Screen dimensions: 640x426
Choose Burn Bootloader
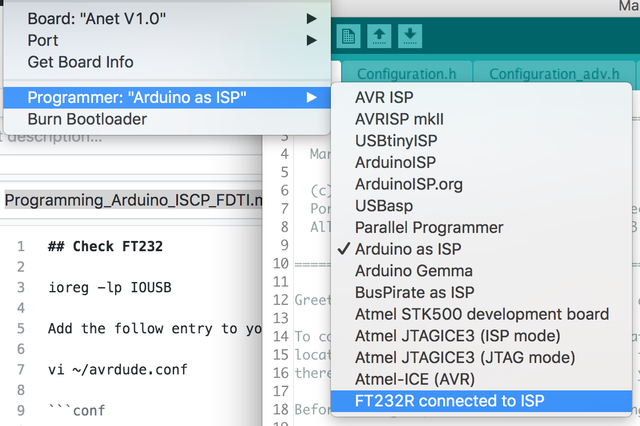tap(167, 119)
